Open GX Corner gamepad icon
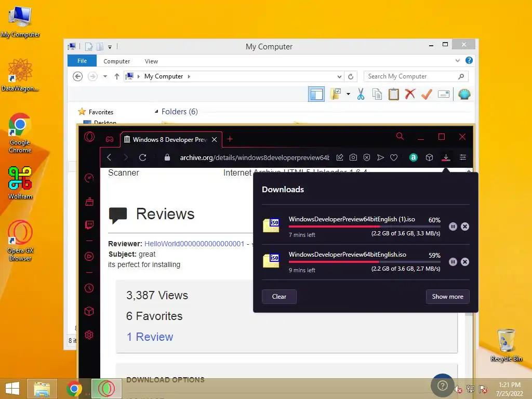The width and height of the screenshot is (532, 399). tap(109, 139)
